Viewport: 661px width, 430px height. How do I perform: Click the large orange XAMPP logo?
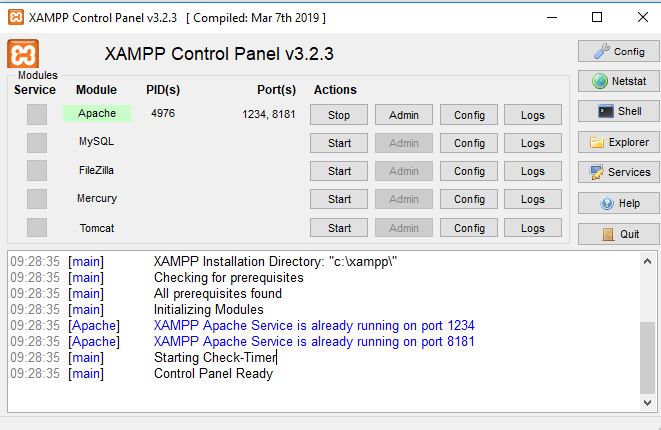23,54
